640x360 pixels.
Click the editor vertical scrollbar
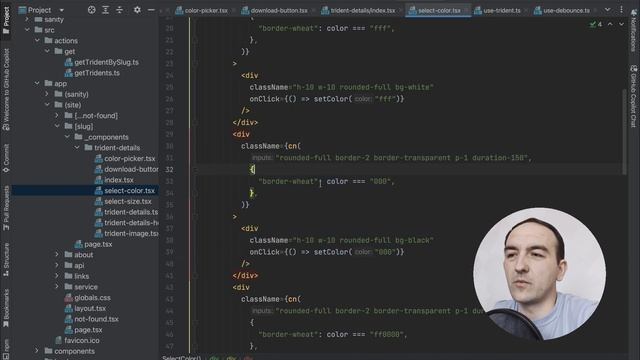624,131
